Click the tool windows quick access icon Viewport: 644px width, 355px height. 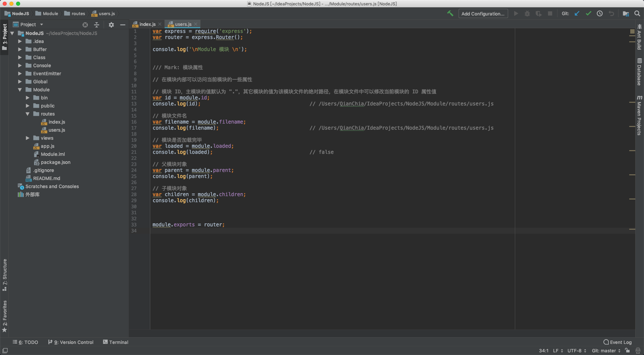[x=5, y=351]
